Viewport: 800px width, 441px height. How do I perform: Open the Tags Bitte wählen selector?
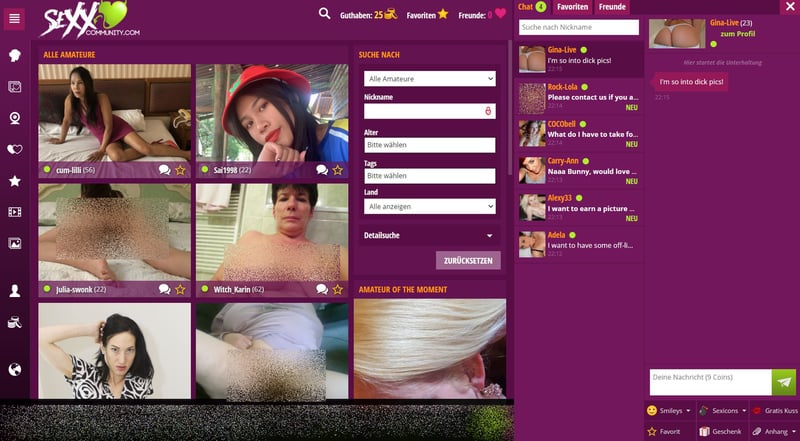[430, 176]
